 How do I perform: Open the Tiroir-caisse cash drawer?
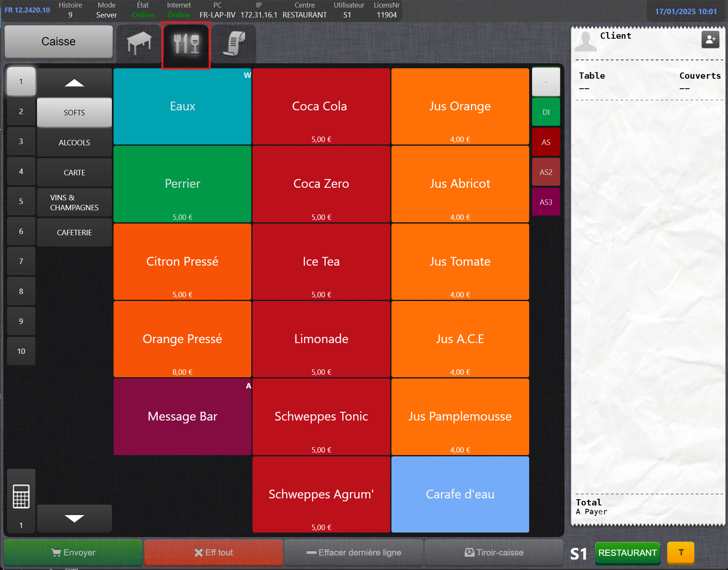tap(494, 553)
